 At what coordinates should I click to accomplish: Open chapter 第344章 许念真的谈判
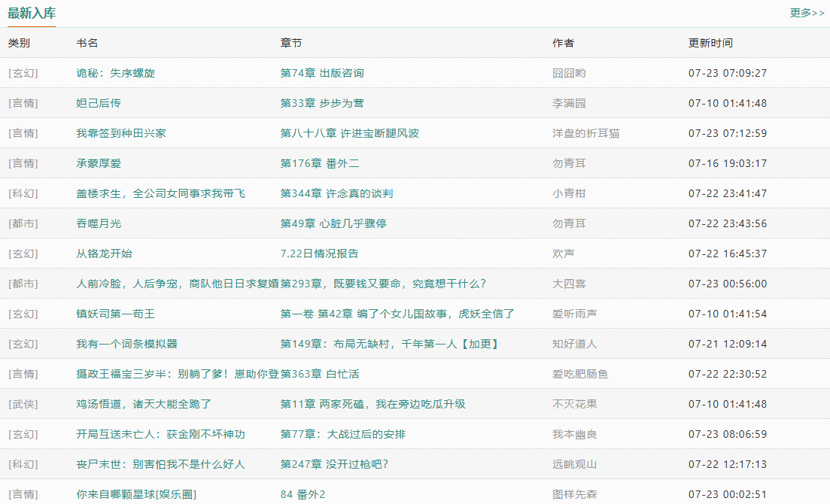point(336,194)
